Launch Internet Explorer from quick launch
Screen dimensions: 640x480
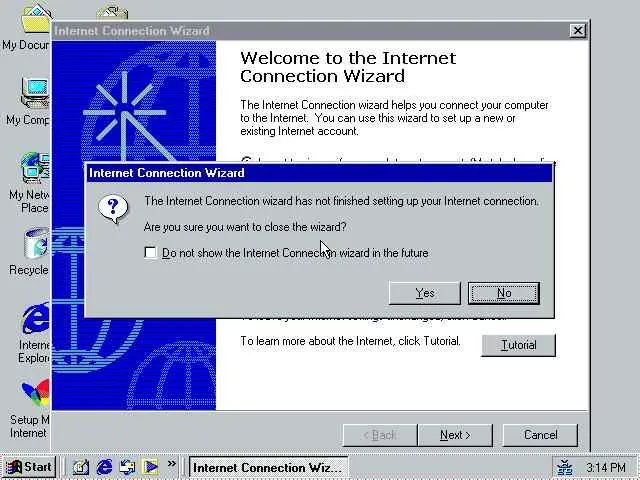click(104, 467)
